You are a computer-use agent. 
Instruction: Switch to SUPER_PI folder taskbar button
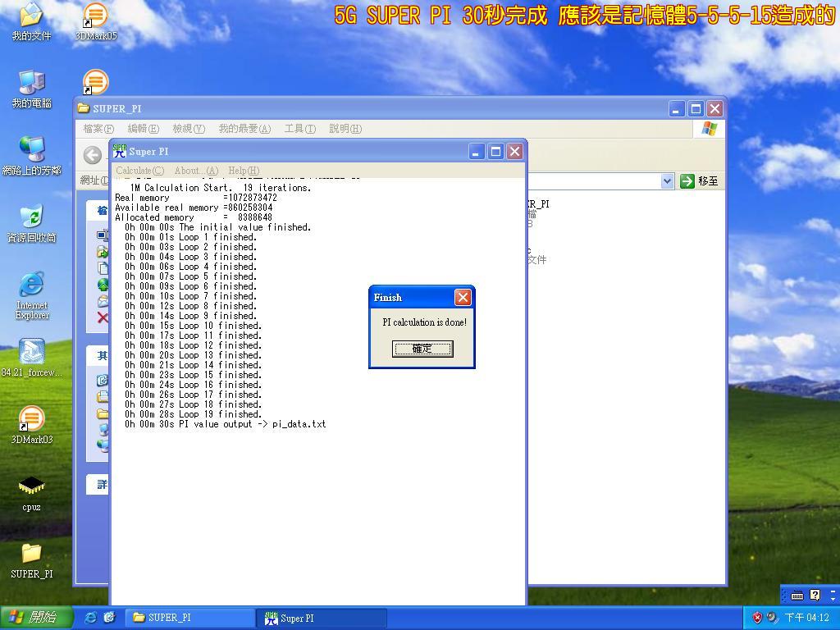(x=190, y=618)
